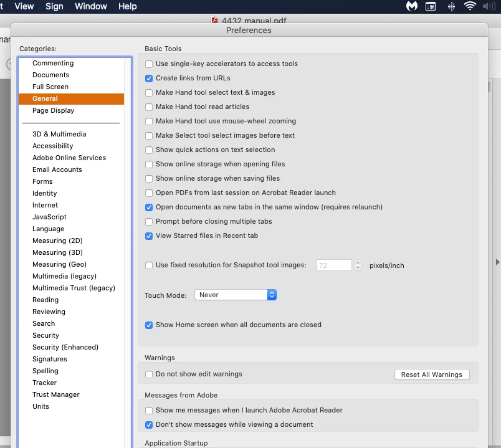This screenshot has width=501, height=448.
Task: Check Show online storage when saving files
Action: pyautogui.click(x=149, y=179)
